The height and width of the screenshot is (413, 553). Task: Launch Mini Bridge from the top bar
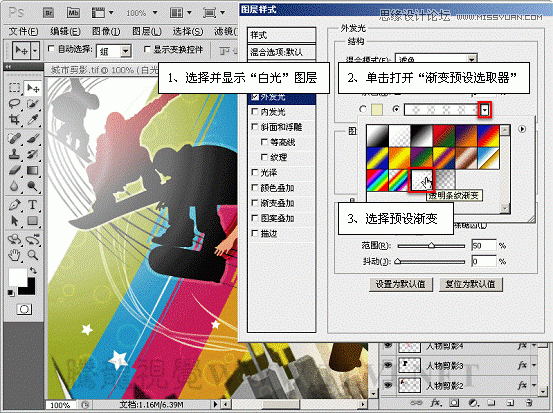(x=73, y=13)
